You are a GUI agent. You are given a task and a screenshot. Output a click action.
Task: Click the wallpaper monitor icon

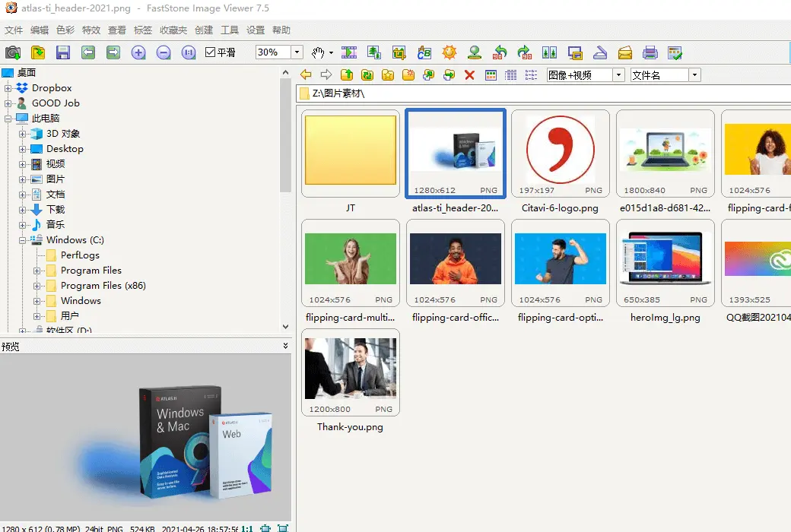click(575, 52)
